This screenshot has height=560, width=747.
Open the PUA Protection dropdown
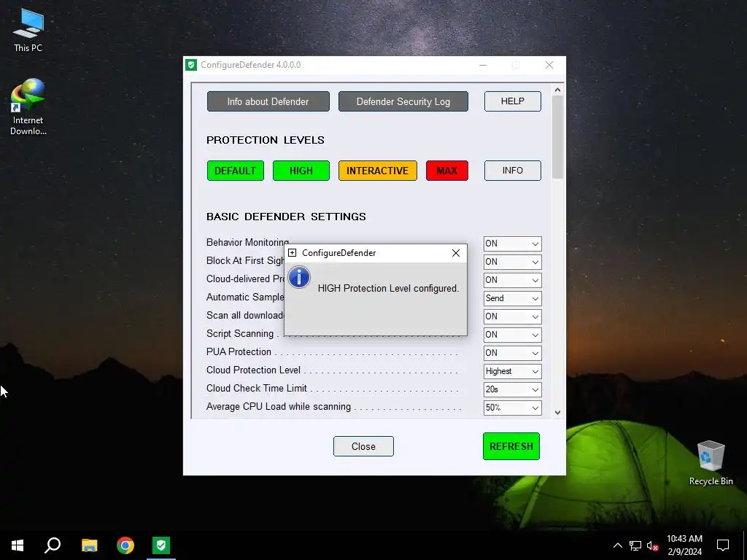(512, 353)
